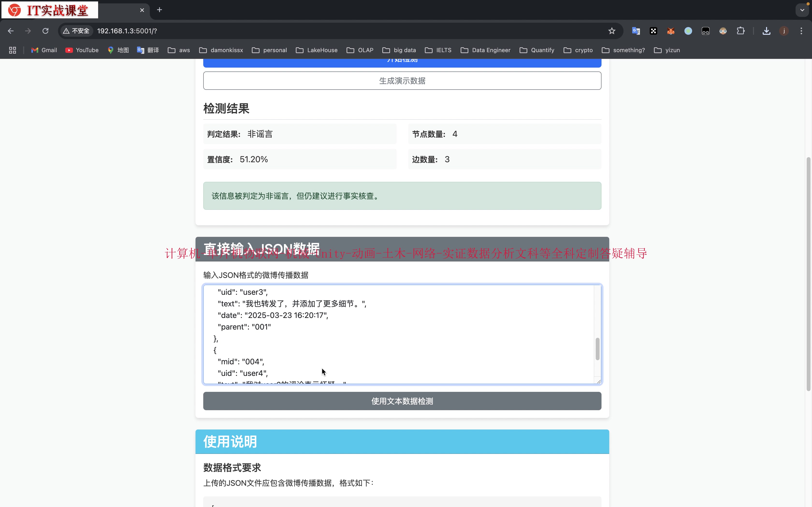Click the browser reload icon
Viewport: 812px width, 507px height.
point(45,31)
